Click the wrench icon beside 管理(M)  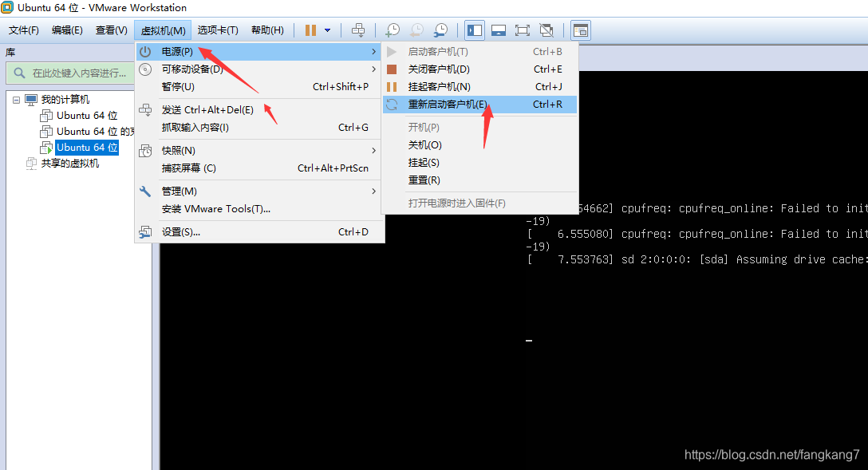[x=145, y=192]
